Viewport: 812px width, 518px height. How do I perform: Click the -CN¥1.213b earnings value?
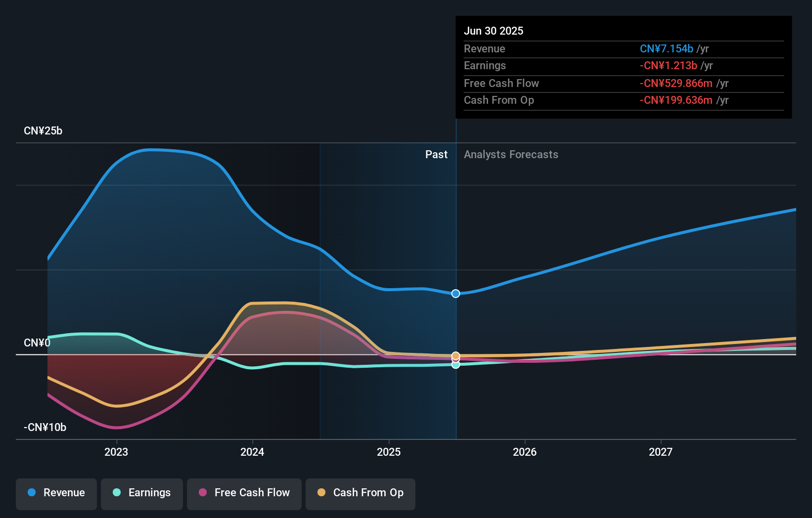coord(669,66)
